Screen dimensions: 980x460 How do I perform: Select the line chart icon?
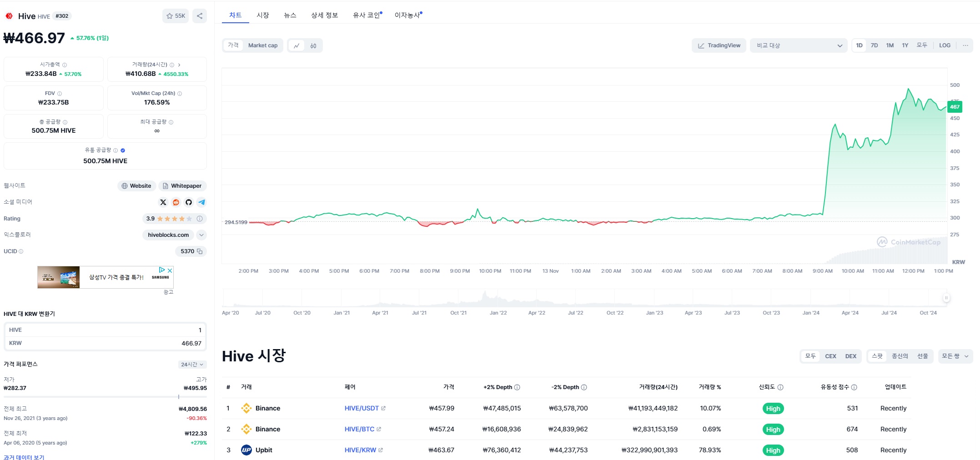297,45
